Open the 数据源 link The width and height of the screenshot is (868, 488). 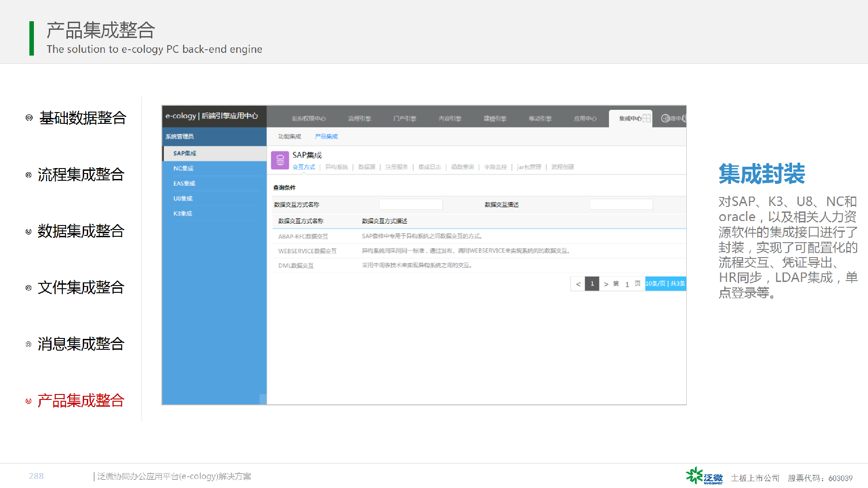tap(367, 167)
